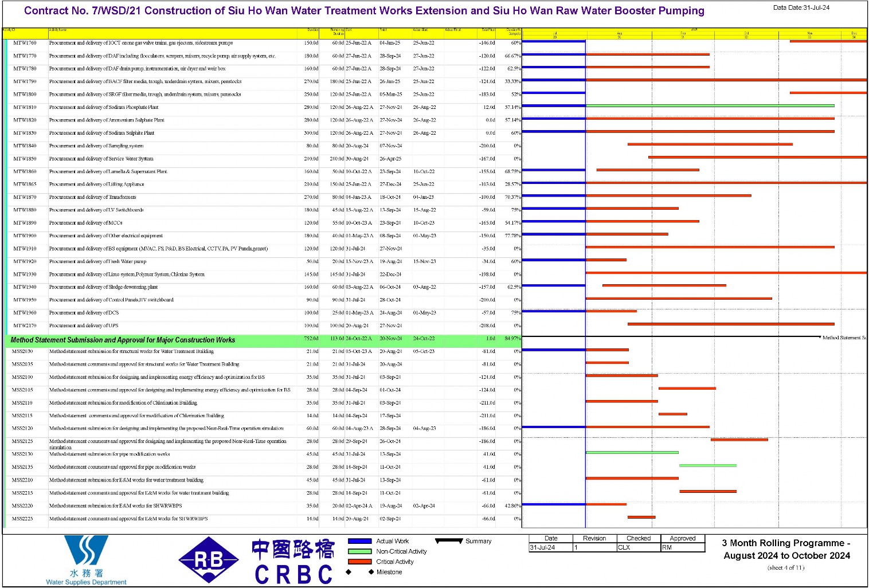The height and width of the screenshot is (588, 869).
Task: Click activity ID MSS2120
Action: point(22,429)
